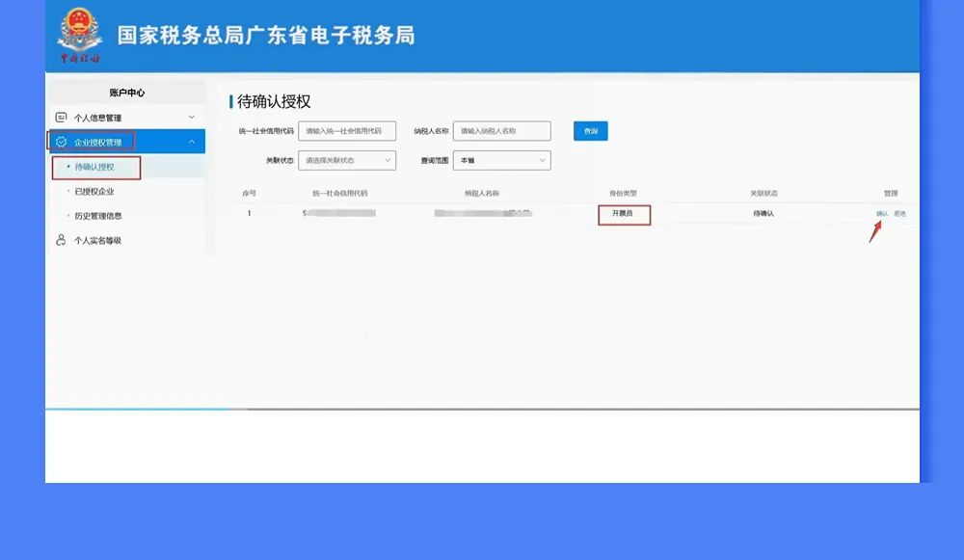Click the 纳税人名称 column header

click(x=482, y=193)
